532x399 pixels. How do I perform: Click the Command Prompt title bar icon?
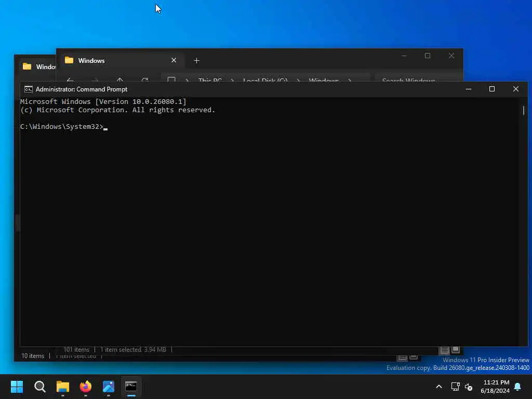point(29,89)
